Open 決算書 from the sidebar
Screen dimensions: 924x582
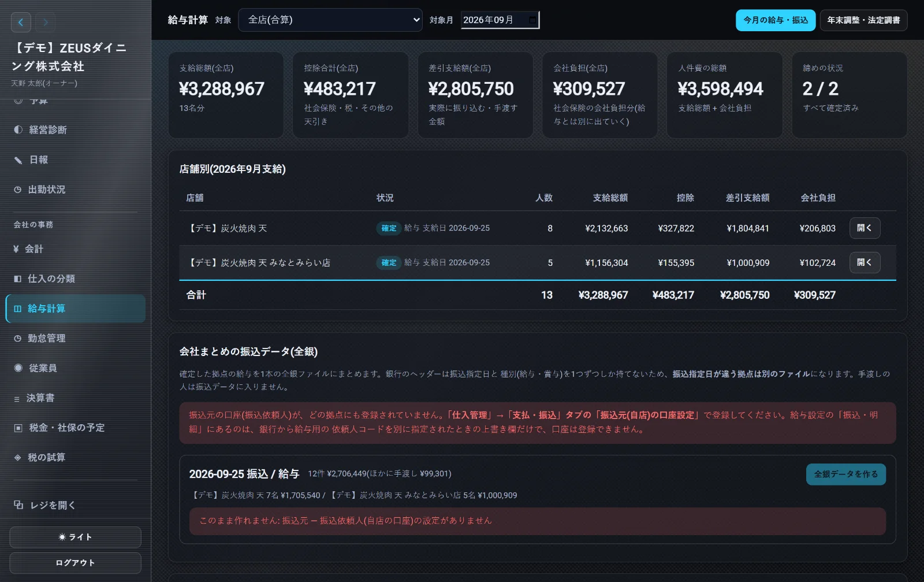click(75, 398)
